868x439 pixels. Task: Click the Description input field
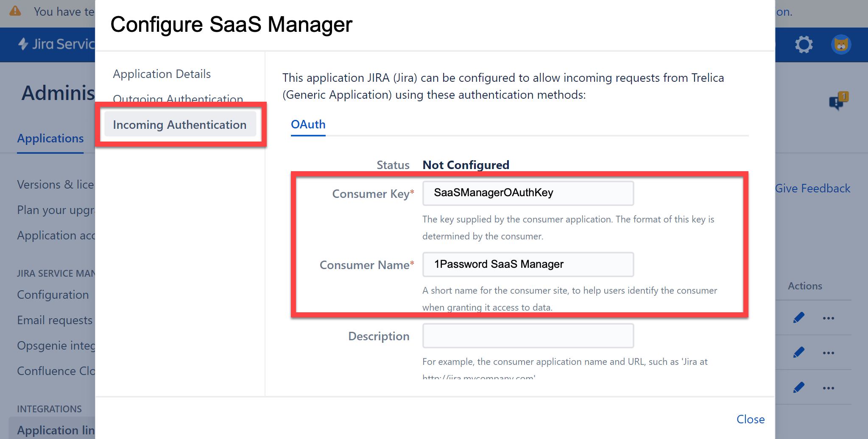click(528, 336)
